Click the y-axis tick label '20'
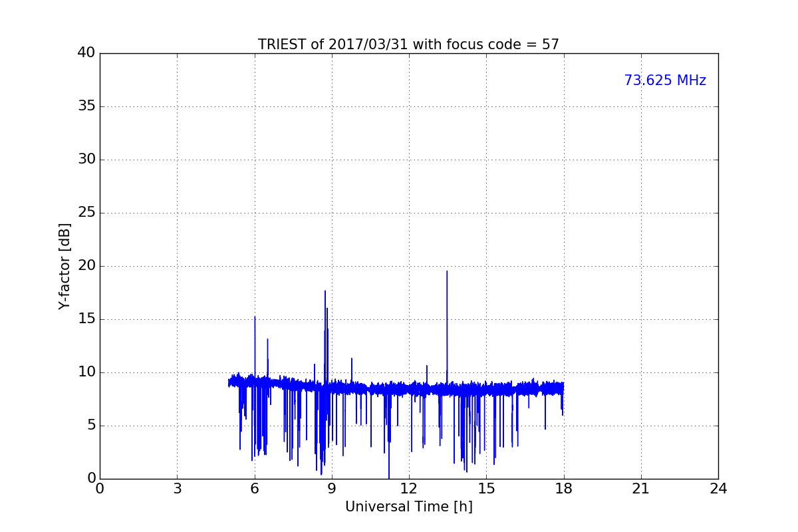 point(86,266)
